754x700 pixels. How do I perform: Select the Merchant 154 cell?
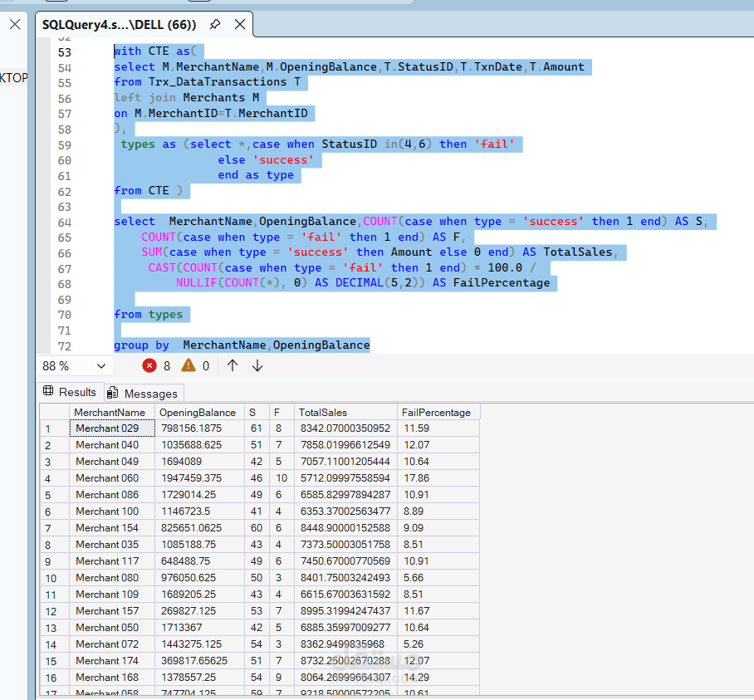coord(112,528)
